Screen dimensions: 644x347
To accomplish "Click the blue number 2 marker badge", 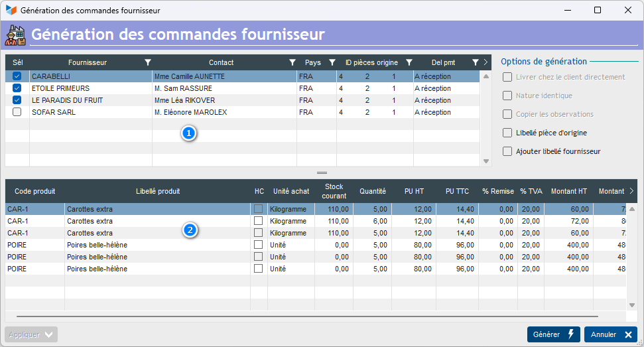I will (190, 230).
